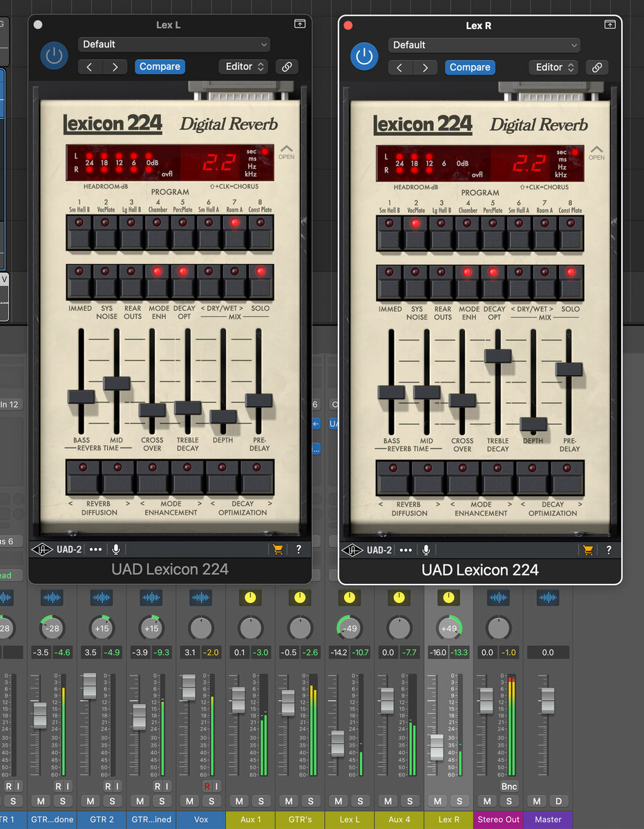This screenshot has height=829, width=644.
Task: Click the Compare button in Lex L
Action: click(x=160, y=67)
